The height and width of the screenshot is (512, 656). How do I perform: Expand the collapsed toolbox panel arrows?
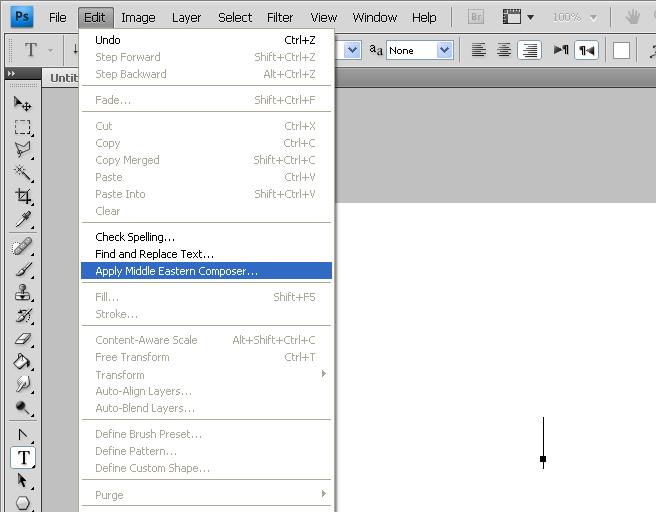coord(11,74)
